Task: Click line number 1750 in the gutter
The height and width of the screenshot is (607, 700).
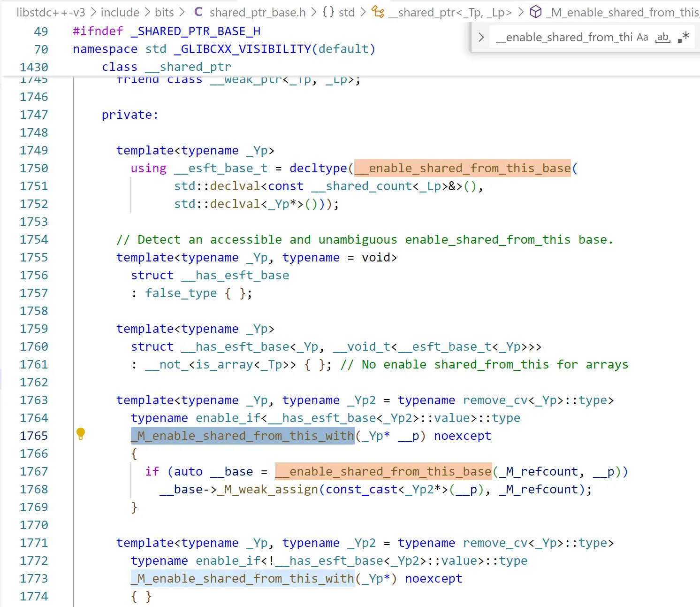Action: coord(34,169)
